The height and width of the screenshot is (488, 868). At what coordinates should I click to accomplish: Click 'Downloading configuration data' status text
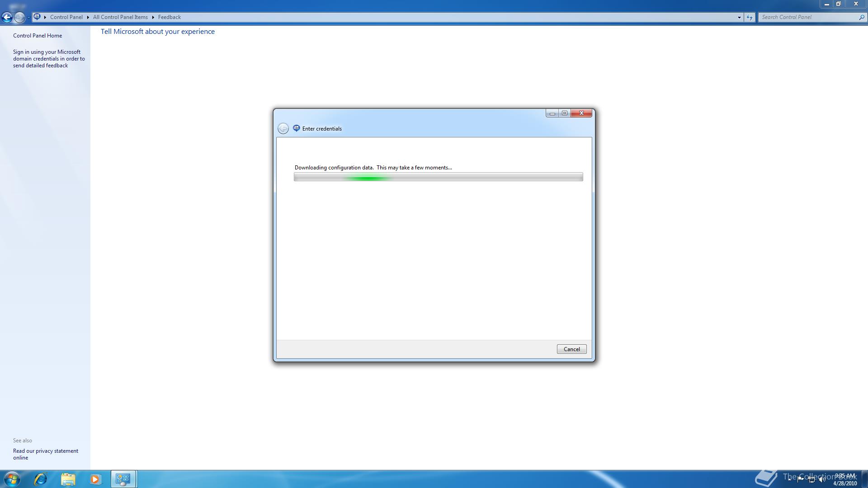373,168
